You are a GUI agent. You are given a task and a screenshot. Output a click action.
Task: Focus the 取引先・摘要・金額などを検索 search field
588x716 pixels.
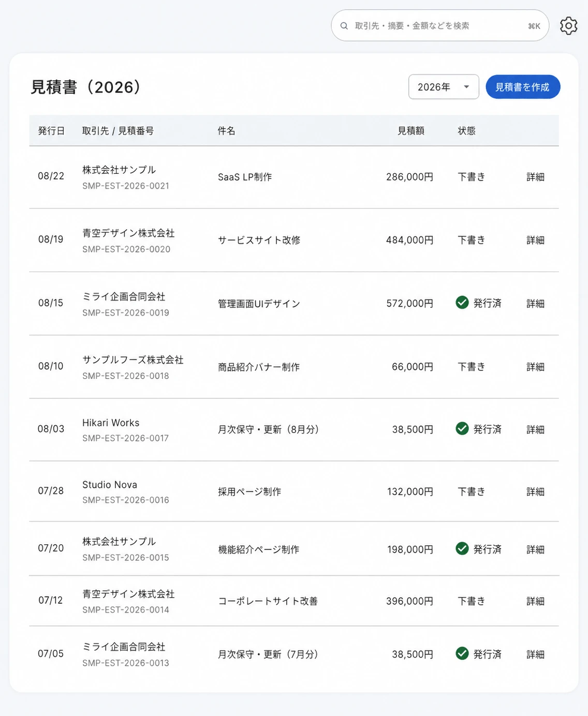[x=440, y=25]
